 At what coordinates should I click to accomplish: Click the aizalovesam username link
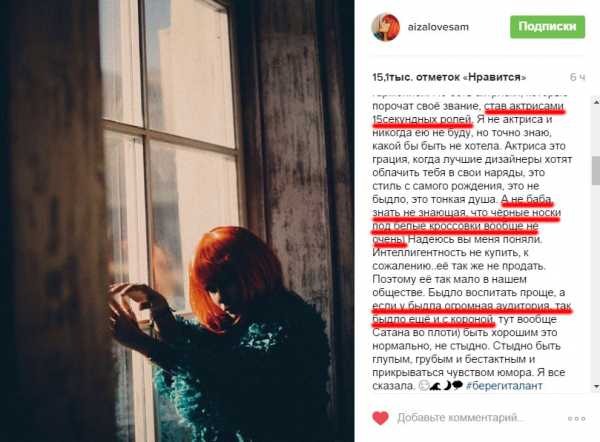tap(438, 27)
